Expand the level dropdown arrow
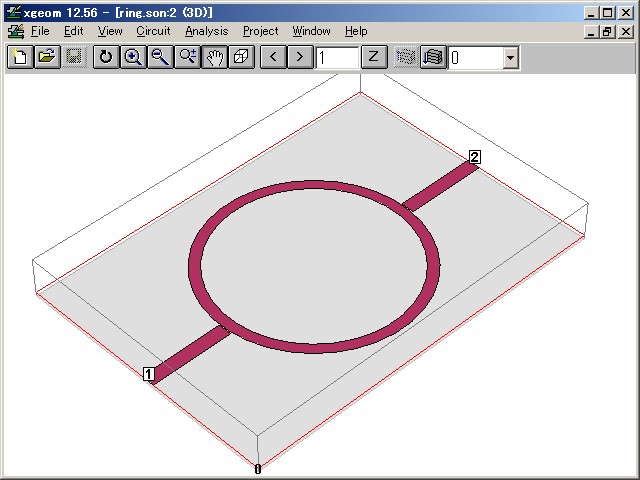Screen dimensions: 640x480 coord(510,58)
